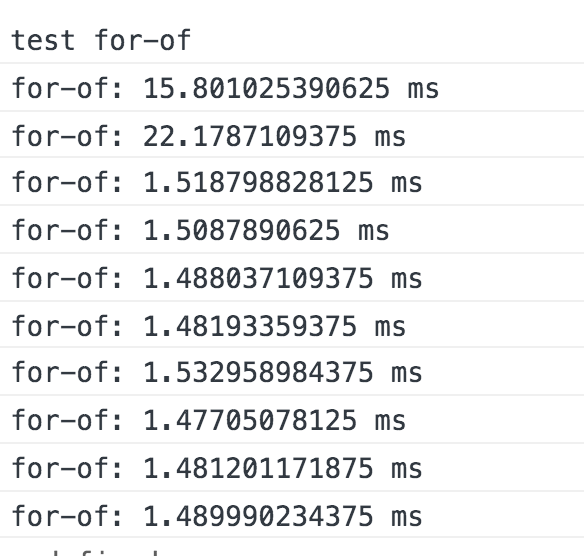Click the 1.5087890625 ms timing row
Viewport: 584px width, 556px height.
click(292, 229)
